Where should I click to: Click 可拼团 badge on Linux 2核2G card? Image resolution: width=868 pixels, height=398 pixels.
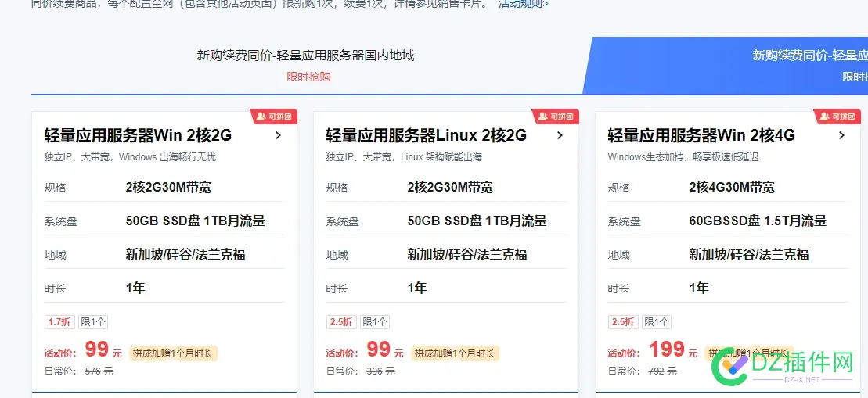[x=556, y=117]
